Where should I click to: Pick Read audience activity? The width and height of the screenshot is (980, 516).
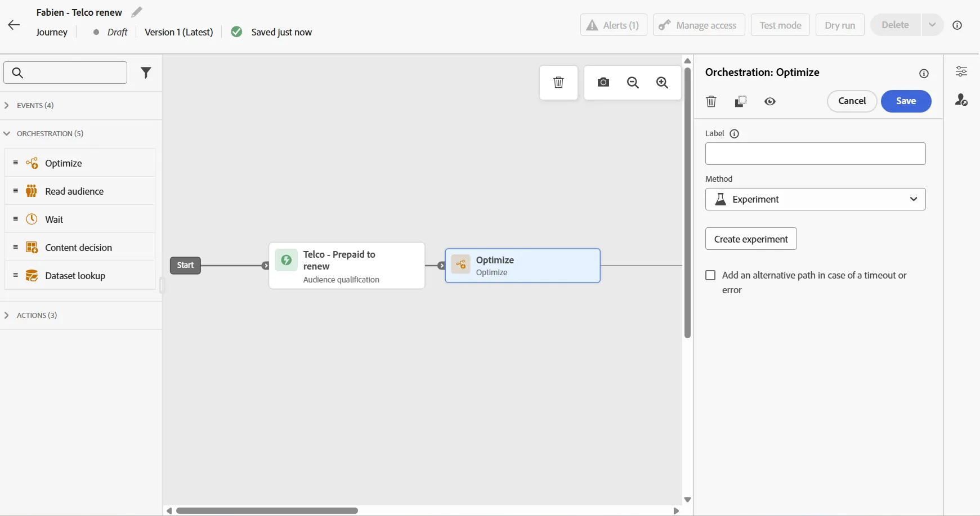80,191
